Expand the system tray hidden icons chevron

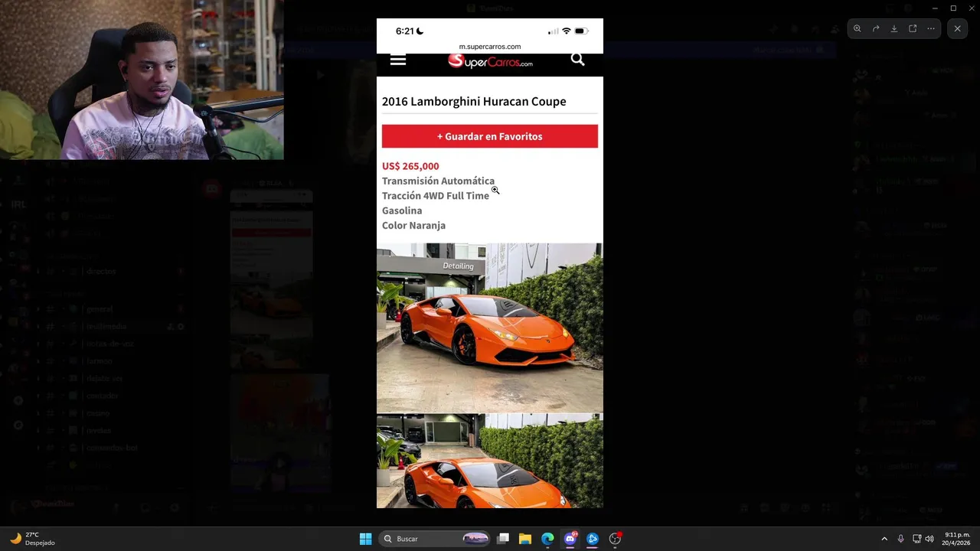pyautogui.click(x=884, y=539)
